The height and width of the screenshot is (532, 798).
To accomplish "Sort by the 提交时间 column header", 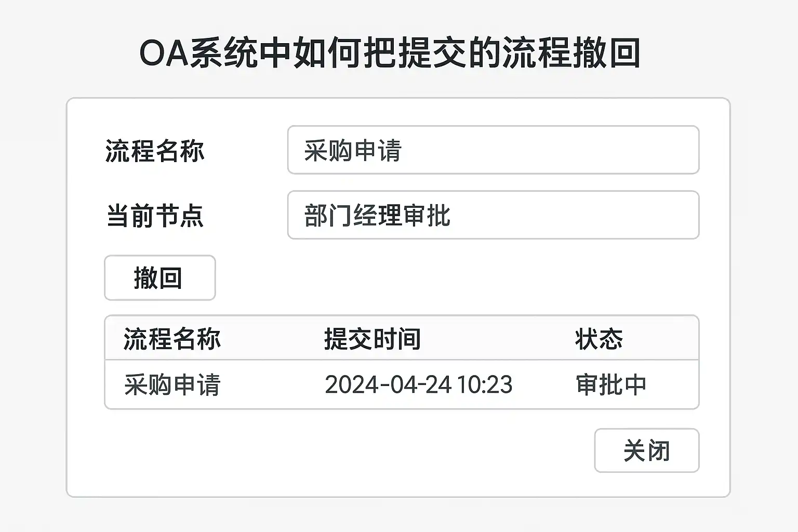I will (372, 339).
